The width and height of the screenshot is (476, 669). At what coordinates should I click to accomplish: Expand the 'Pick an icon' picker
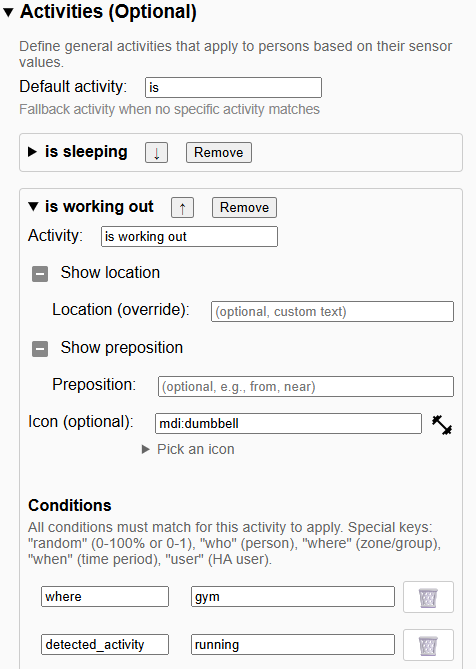pos(188,449)
